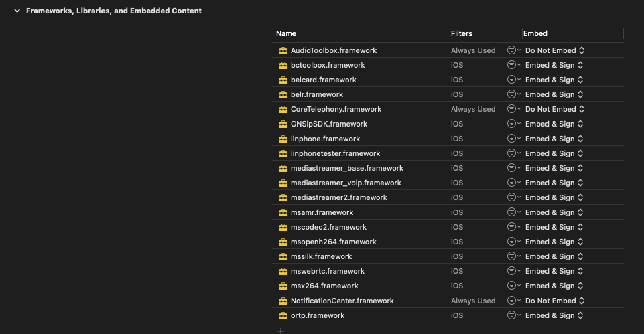The image size is (644, 334).
Task: Click the remove framework minus button
Action: click(298, 331)
